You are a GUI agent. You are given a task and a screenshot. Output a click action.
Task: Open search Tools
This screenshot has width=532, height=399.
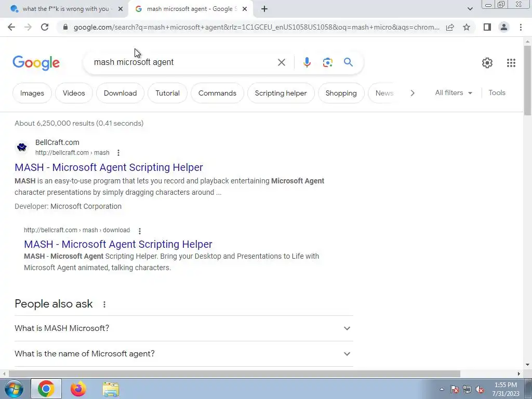(x=497, y=92)
